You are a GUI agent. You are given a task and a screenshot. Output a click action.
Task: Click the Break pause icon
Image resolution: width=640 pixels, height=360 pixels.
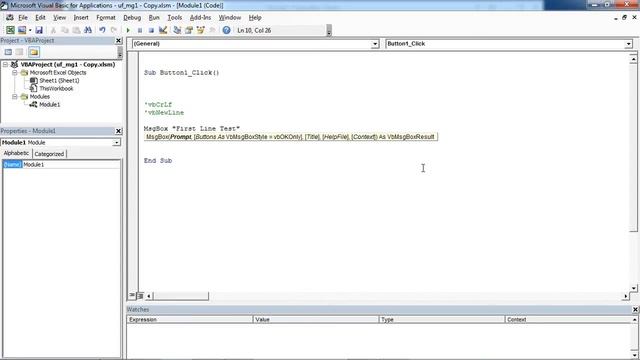[140, 30]
